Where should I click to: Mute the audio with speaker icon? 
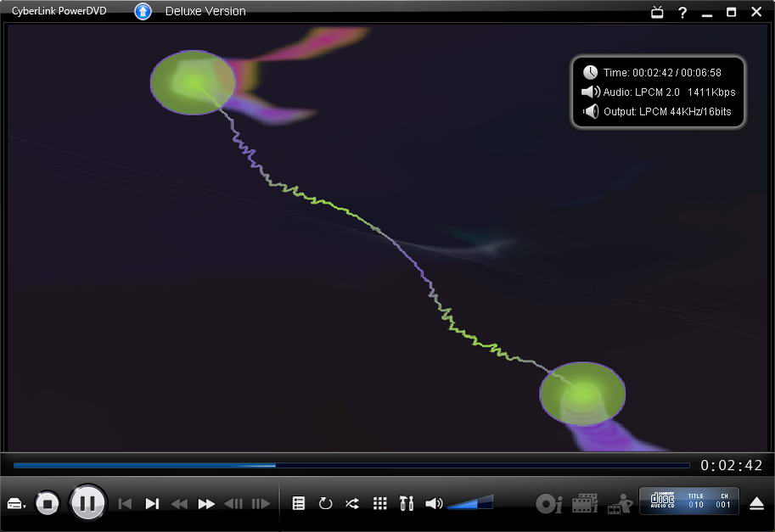coord(434,503)
